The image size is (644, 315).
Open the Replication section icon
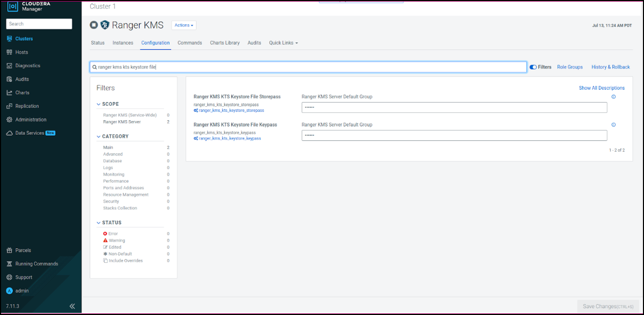pyautogui.click(x=9, y=106)
